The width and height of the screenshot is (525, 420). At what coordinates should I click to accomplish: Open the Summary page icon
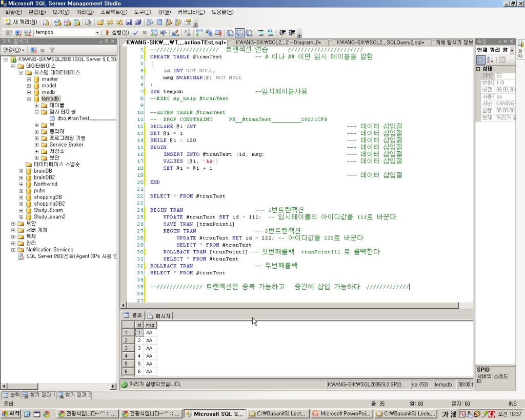click(159, 23)
